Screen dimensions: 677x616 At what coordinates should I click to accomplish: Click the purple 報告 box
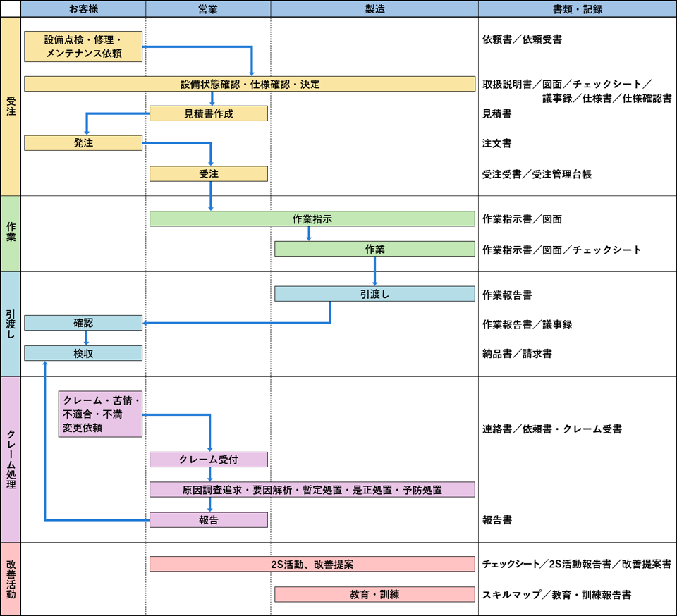[209, 520]
